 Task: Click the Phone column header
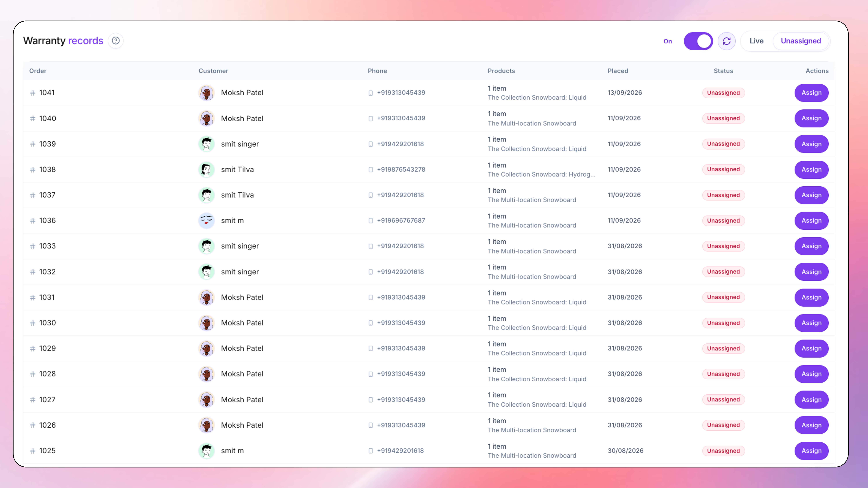377,71
